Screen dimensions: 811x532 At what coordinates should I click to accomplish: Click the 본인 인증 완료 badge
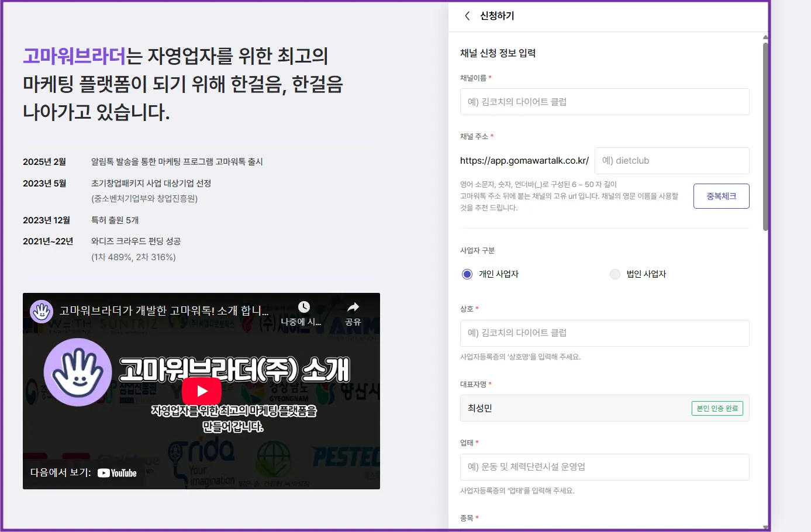point(717,408)
